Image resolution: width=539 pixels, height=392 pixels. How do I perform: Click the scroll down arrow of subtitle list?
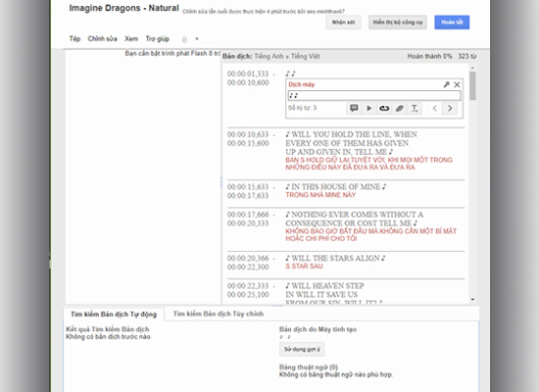point(472,300)
